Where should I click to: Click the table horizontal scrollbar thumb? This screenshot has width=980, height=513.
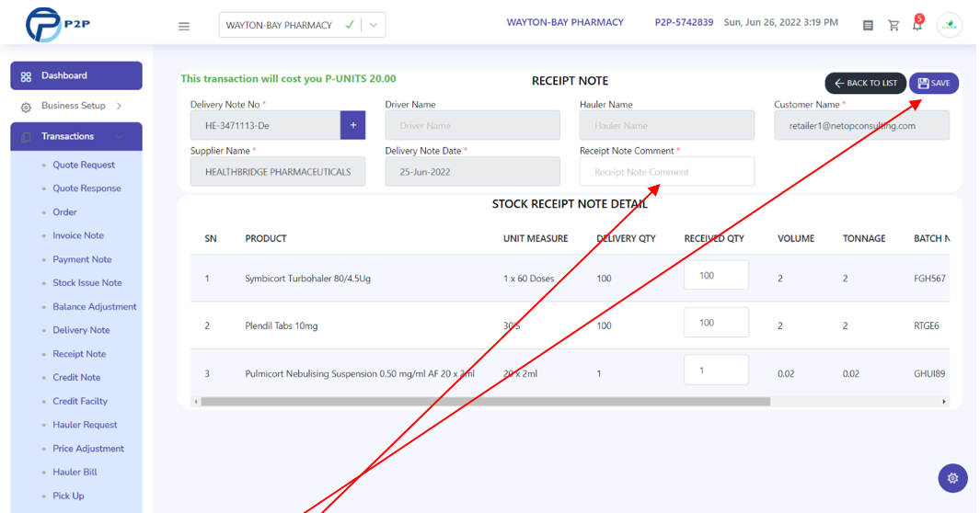[x=486, y=402]
